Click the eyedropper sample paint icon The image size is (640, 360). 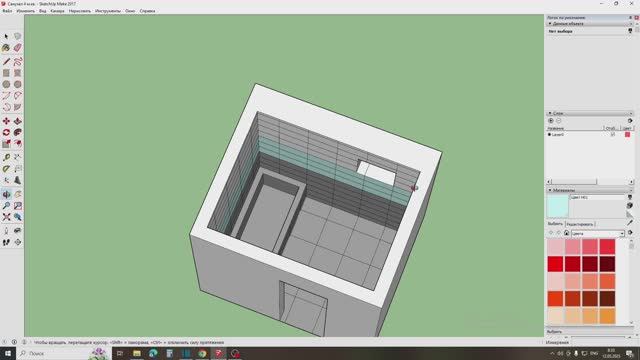coord(630,222)
